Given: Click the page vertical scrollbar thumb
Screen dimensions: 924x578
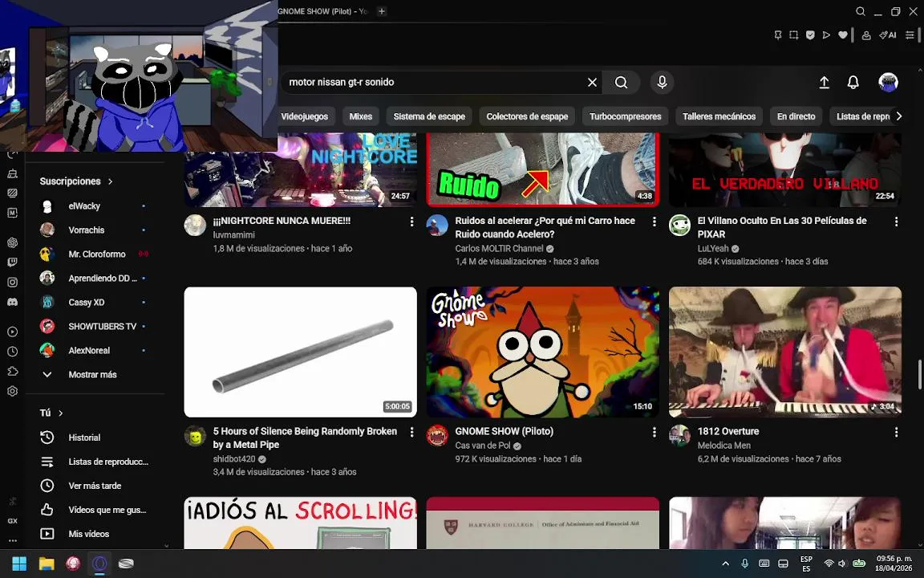Looking at the screenshot, I should (919, 374).
